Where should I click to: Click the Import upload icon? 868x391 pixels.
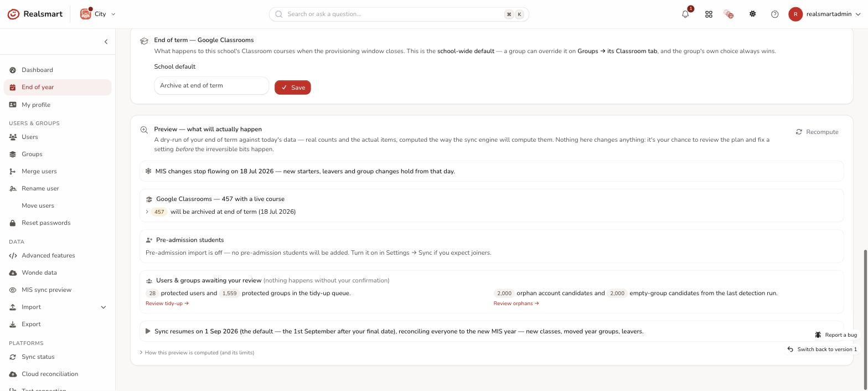point(13,307)
